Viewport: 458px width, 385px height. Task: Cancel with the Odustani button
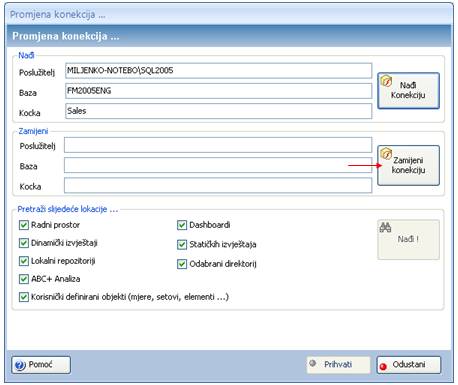click(409, 365)
